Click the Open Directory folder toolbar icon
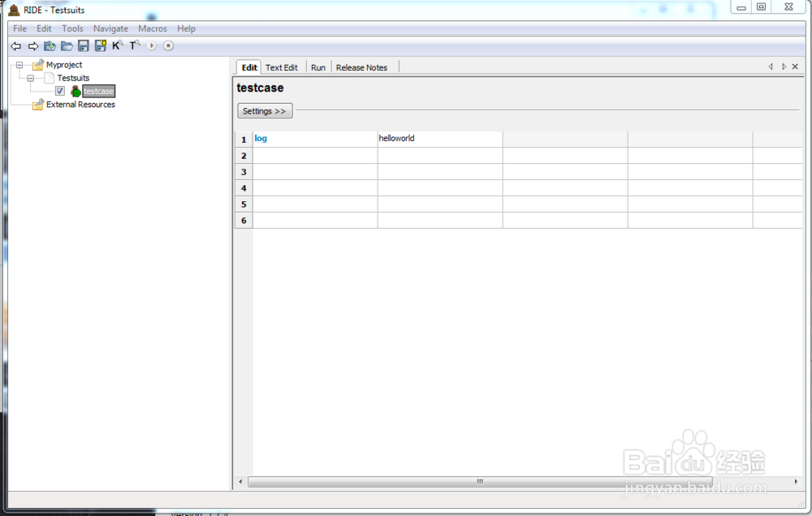Viewport: 812px width, 516px height. pos(67,46)
